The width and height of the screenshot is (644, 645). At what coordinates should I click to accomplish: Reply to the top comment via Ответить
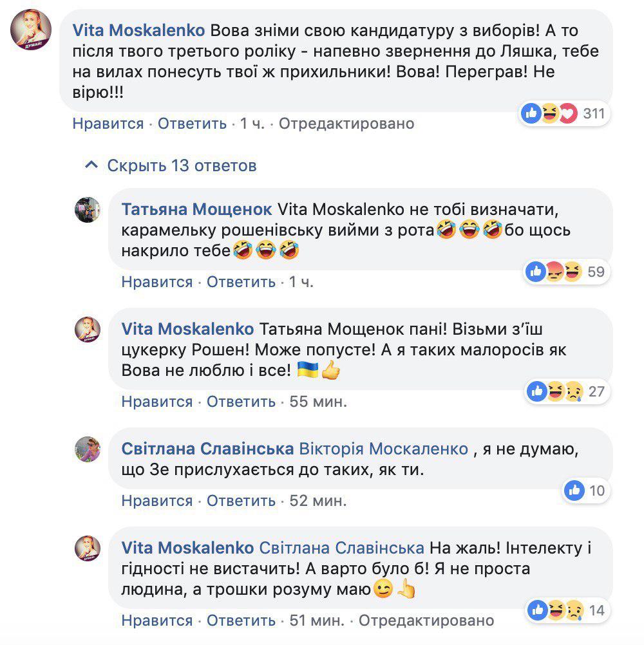[192, 123]
